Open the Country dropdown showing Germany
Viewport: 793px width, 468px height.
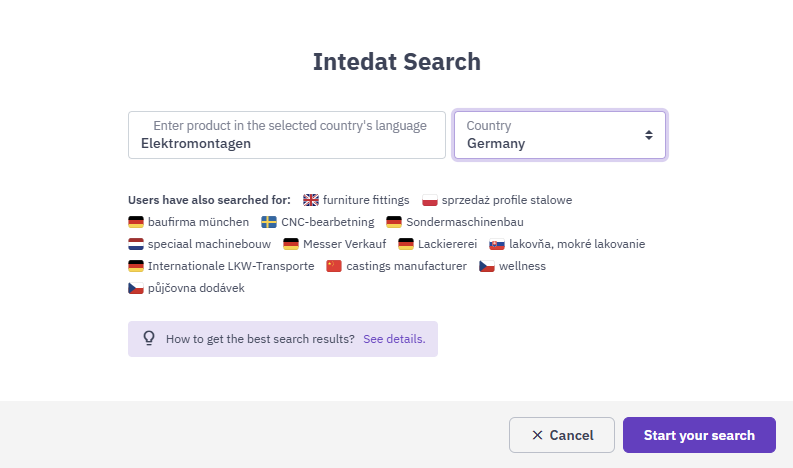pyautogui.click(x=560, y=135)
